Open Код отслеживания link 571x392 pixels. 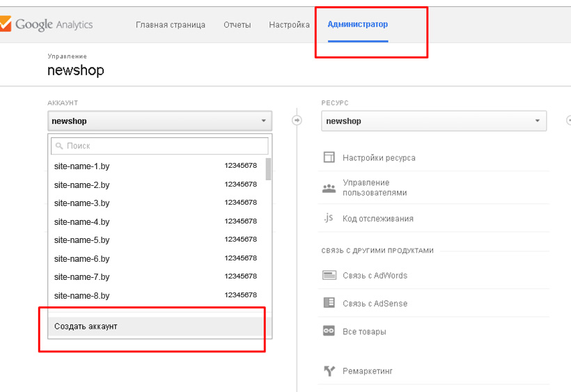coord(378,219)
